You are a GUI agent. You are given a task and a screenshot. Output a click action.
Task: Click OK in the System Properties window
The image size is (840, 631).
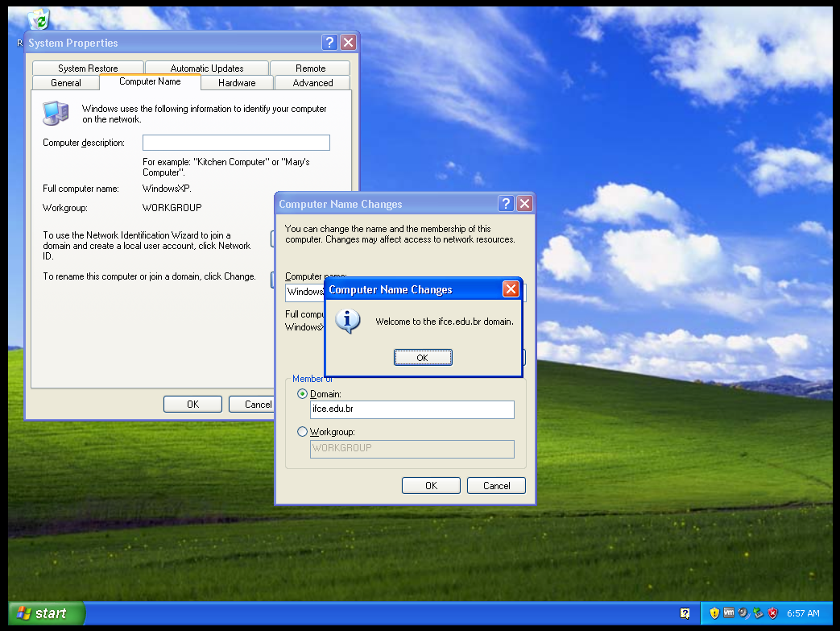pyautogui.click(x=192, y=405)
